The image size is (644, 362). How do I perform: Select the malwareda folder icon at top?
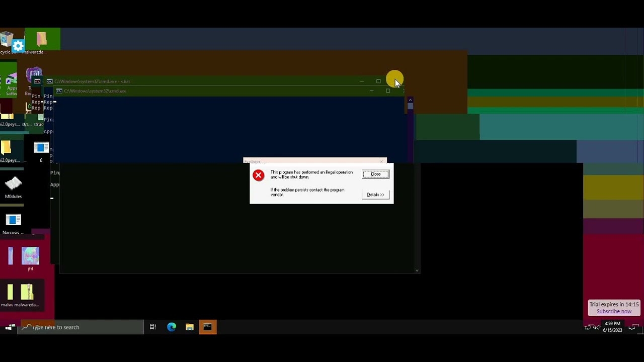(x=41, y=43)
